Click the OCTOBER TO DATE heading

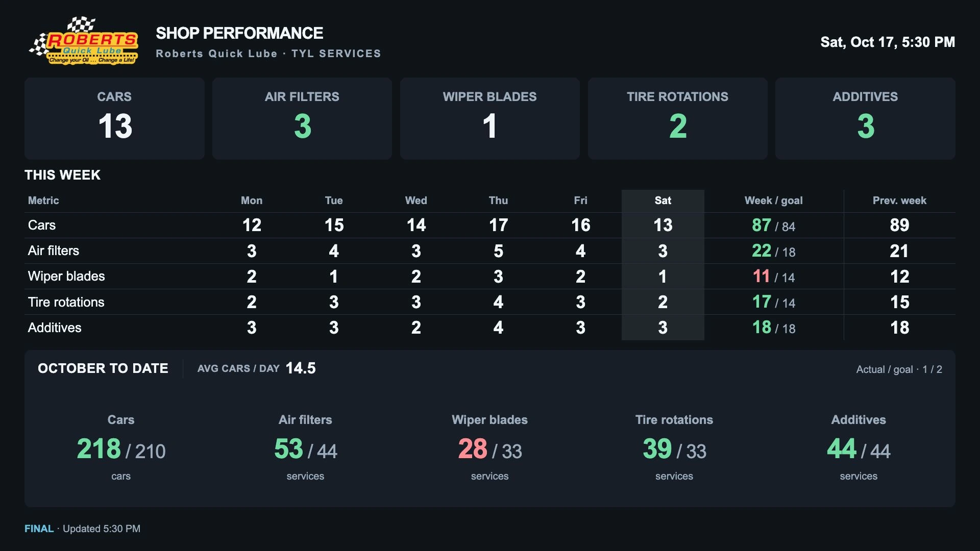coord(103,368)
